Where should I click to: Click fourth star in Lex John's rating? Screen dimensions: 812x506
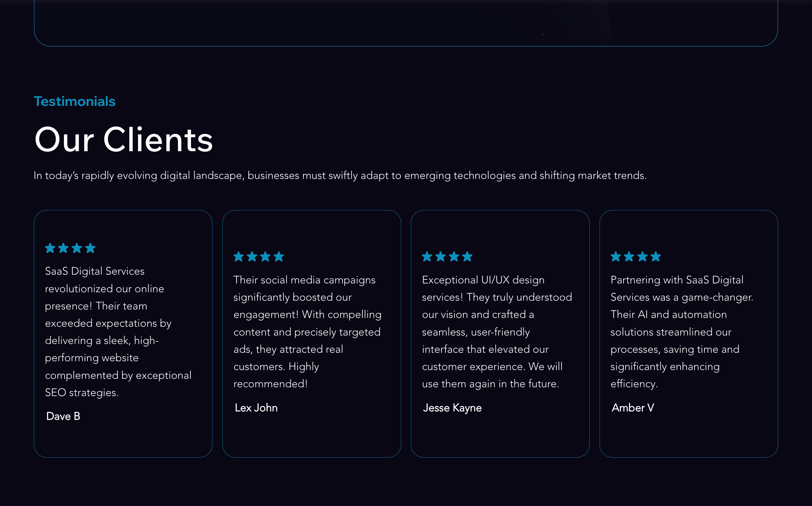coord(279,256)
